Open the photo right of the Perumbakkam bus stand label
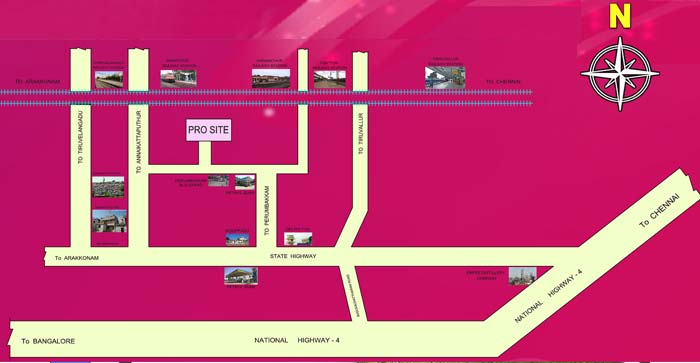Viewport: 700px width, 363px height. [x=218, y=180]
